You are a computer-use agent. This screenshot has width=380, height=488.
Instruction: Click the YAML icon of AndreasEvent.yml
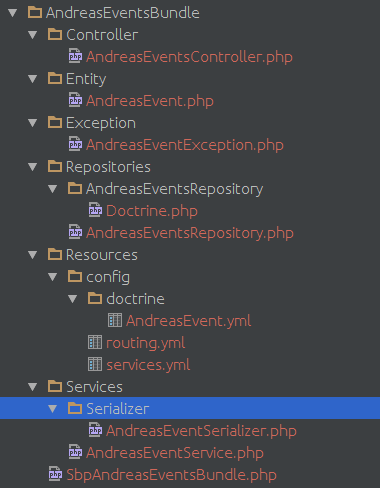click(x=115, y=320)
